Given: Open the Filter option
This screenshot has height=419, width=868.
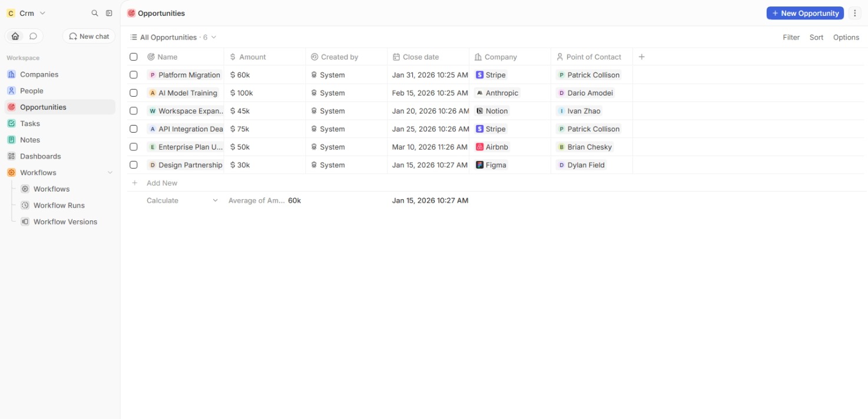Looking at the screenshot, I should tap(791, 37).
